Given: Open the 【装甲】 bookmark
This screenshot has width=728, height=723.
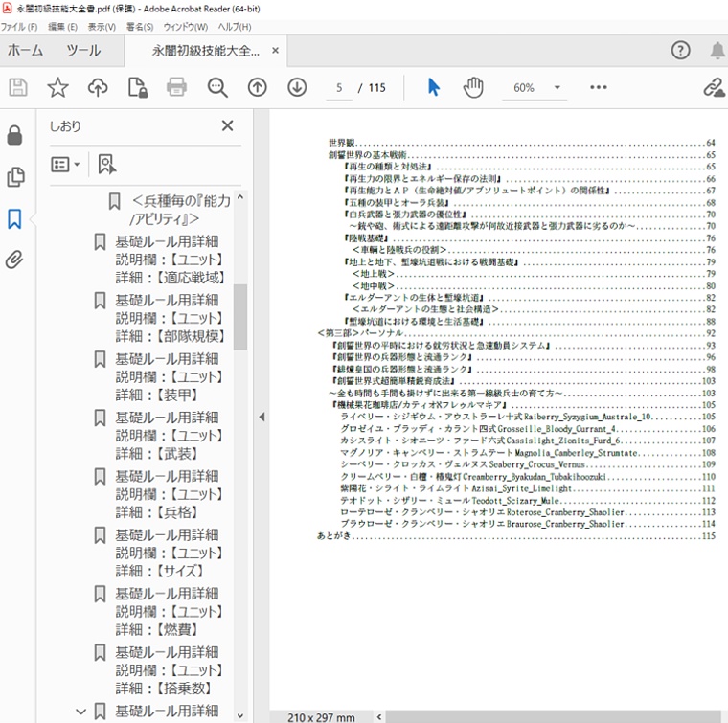Looking at the screenshot, I should tap(169, 376).
